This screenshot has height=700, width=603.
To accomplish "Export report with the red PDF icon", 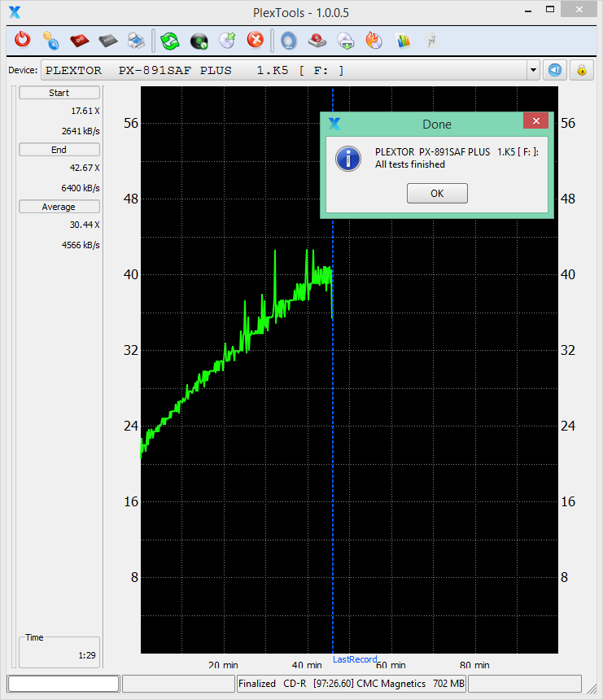I will point(80,41).
